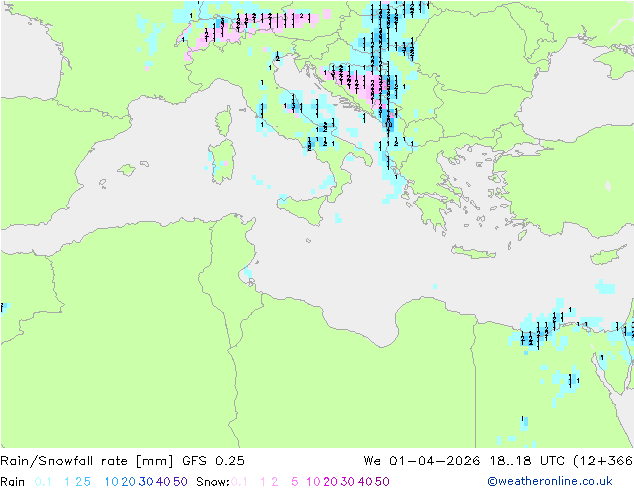
Task: Select the Snow 20 legend value
Action: point(330,482)
